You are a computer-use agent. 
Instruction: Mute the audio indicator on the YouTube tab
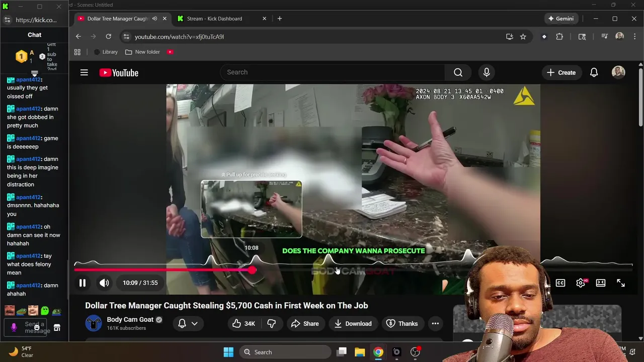[154, 19]
